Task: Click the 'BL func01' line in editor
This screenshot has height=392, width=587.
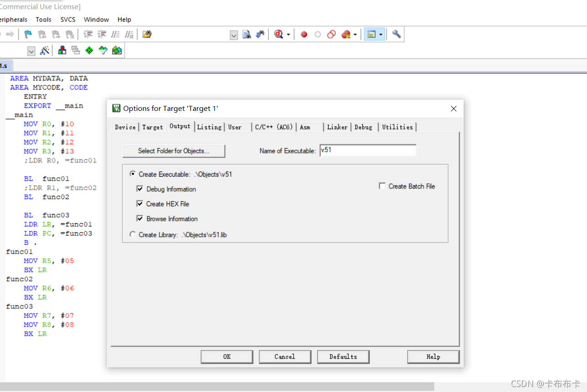Action: 47,178
